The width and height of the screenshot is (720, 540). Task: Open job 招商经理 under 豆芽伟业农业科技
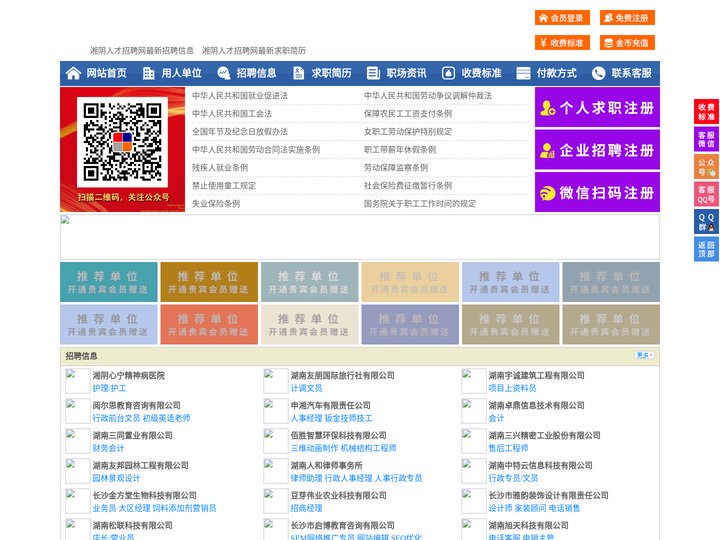pos(306,508)
